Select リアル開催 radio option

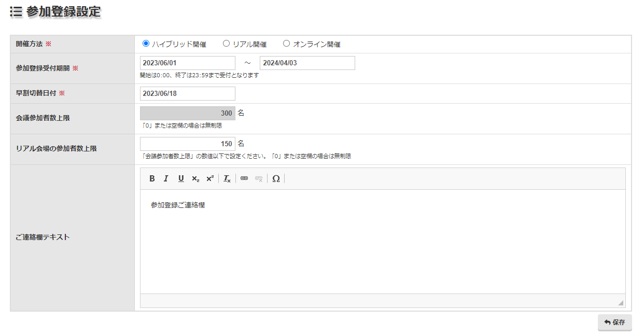(226, 44)
